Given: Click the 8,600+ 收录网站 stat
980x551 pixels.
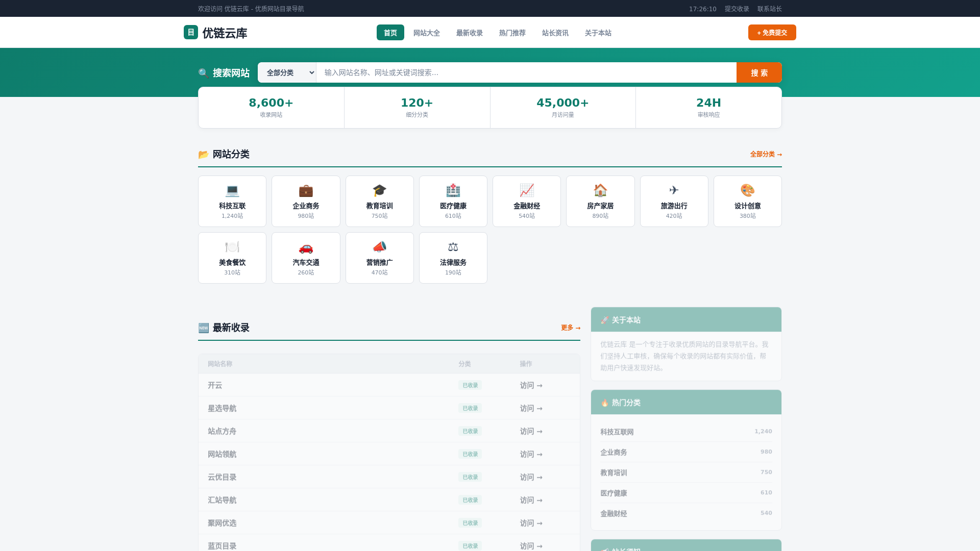Looking at the screenshot, I should click(x=271, y=108).
